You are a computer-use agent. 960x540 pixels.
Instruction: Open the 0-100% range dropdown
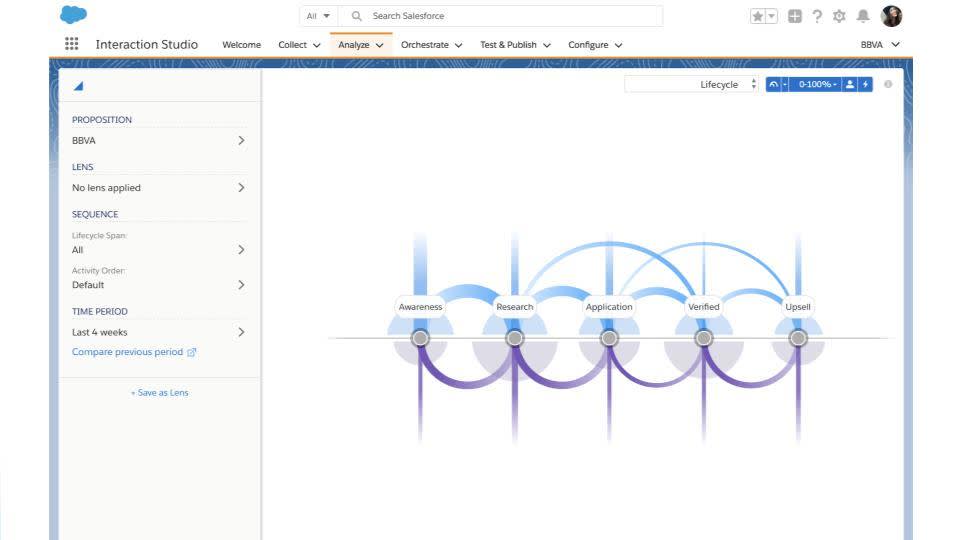click(x=816, y=84)
